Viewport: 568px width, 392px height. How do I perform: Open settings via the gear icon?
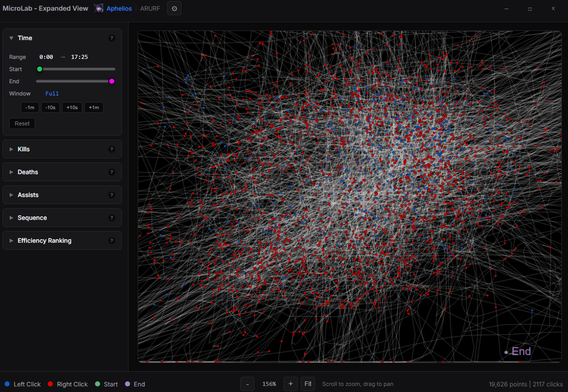tap(174, 9)
